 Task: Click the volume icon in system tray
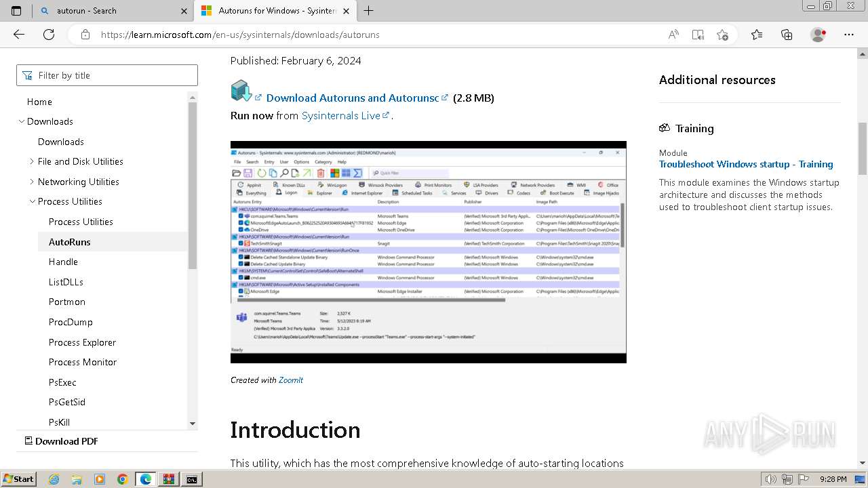(770, 479)
